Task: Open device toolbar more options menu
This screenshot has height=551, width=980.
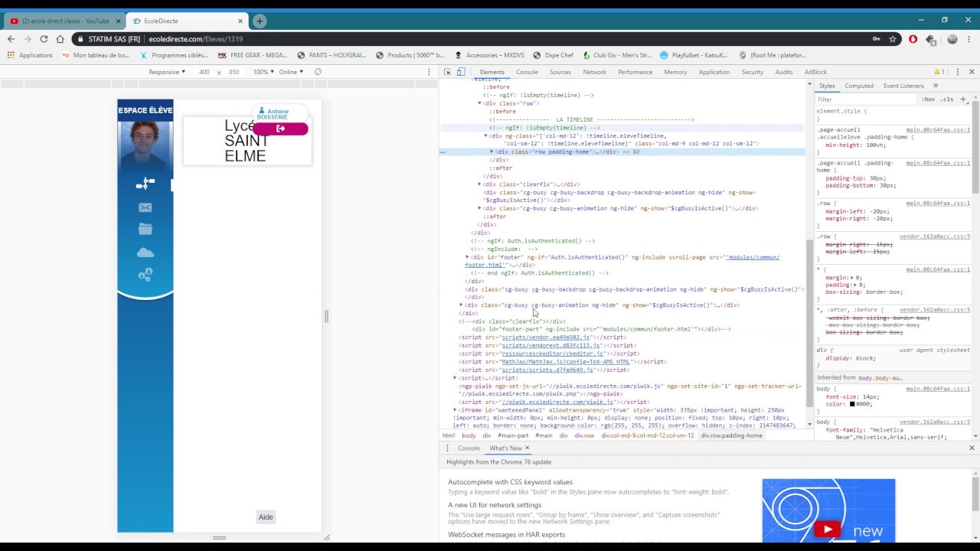Action: [x=429, y=72]
